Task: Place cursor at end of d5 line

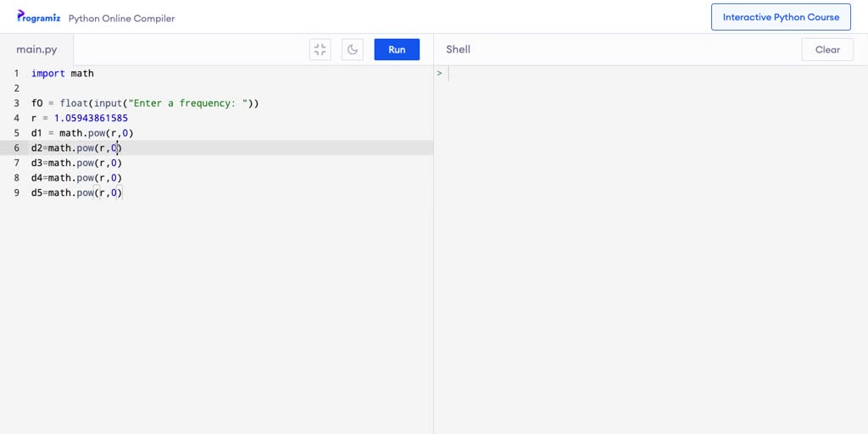Action: 124,192
